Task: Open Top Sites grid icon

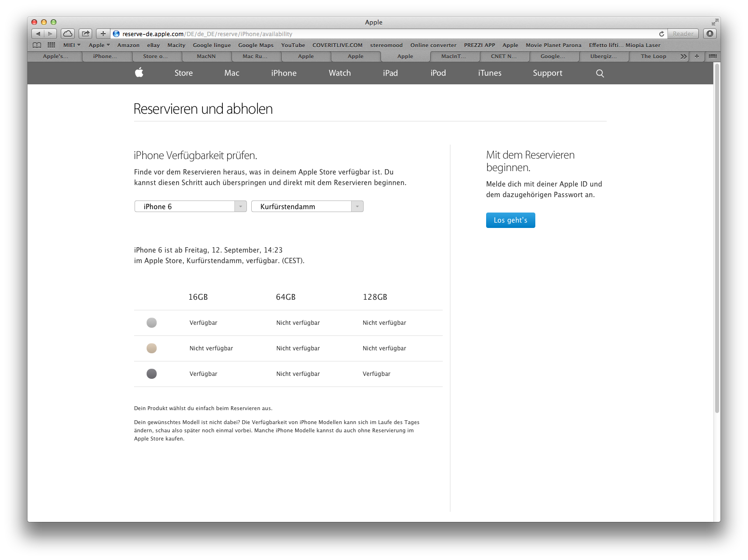Action: pyautogui.click(x=51, y=45)
